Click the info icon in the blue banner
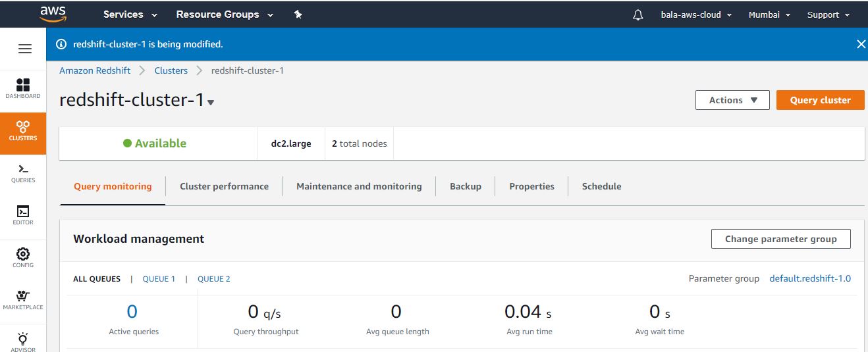 [61, 44]
